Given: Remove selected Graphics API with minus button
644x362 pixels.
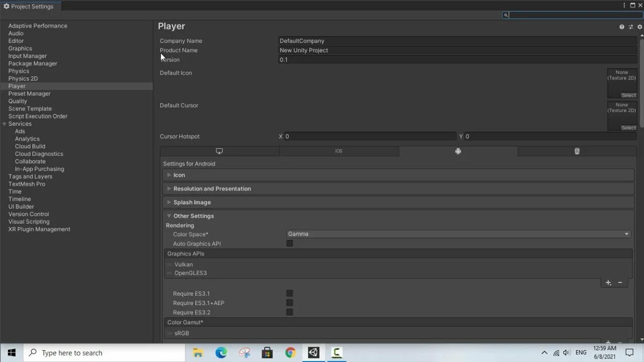Looking at the screenshot, I should 620,283.
